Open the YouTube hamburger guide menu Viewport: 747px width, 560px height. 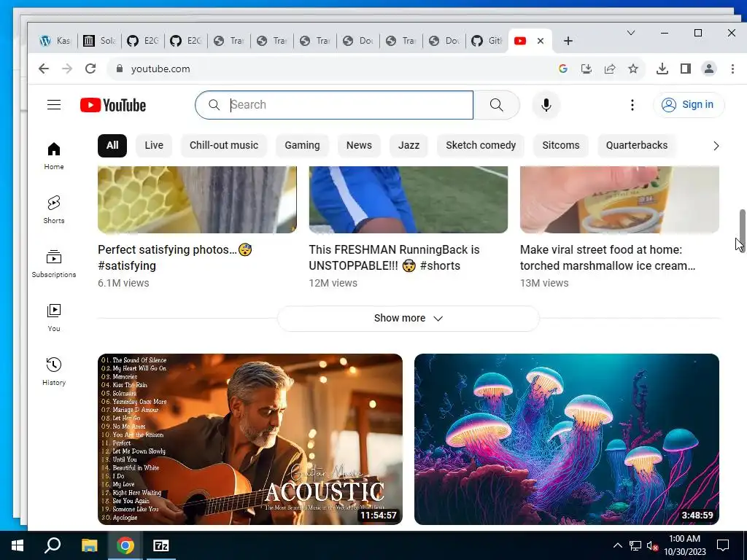54,105
